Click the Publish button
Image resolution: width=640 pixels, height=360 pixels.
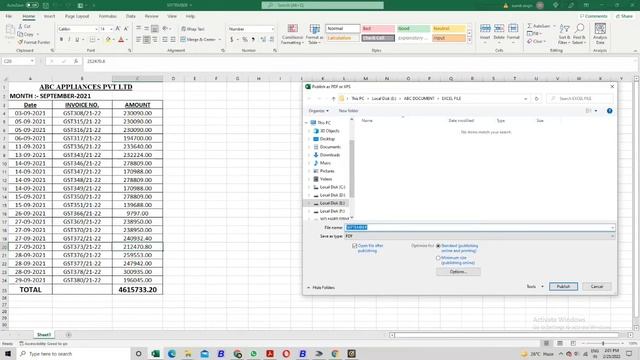[563, 287]
